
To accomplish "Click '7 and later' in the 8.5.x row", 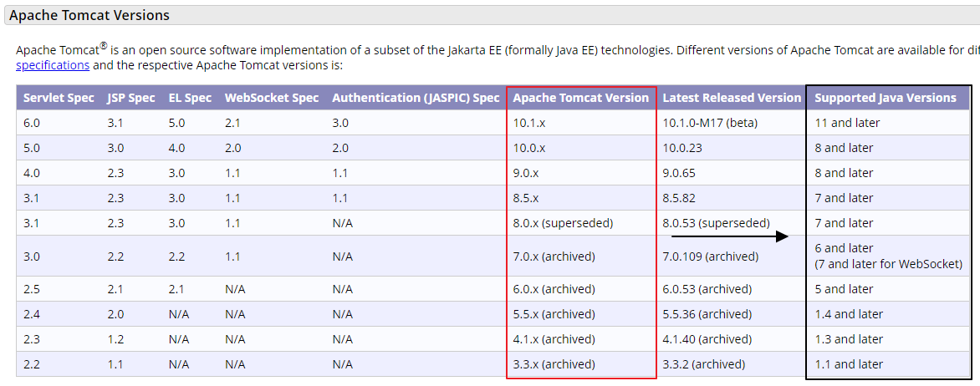I will [x=844, y=198].
